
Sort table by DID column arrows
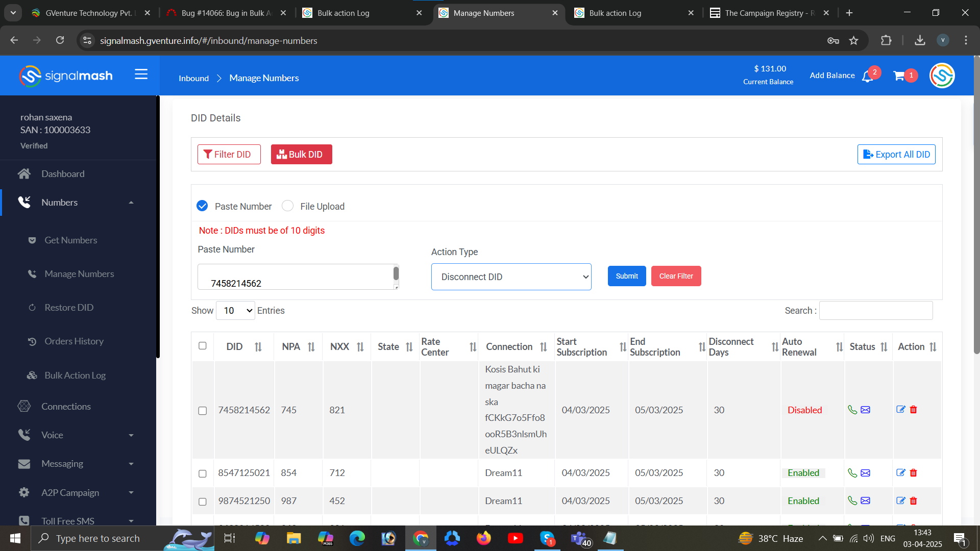[x=258, y=347]
